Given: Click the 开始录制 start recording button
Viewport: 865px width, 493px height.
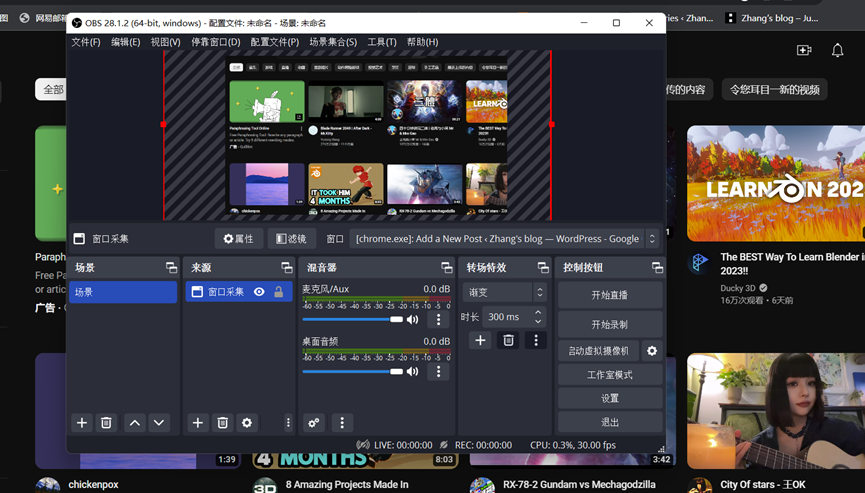Looking at the screenshot, I should tap(610, 325).
